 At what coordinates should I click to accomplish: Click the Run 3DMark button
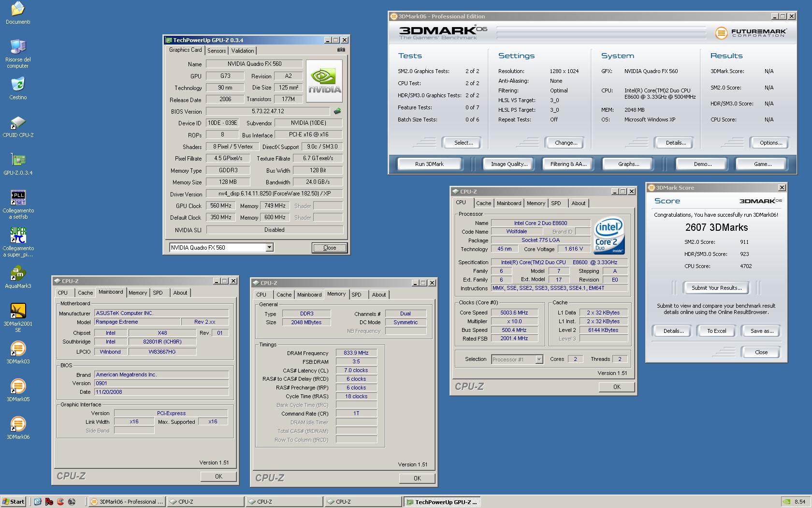point(429,164)
